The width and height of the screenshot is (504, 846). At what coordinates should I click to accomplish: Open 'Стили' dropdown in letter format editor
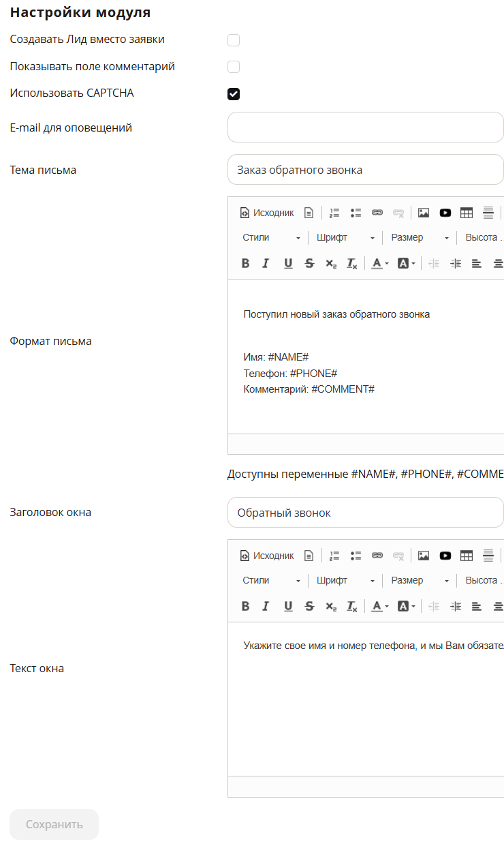(x=272, y=238)
